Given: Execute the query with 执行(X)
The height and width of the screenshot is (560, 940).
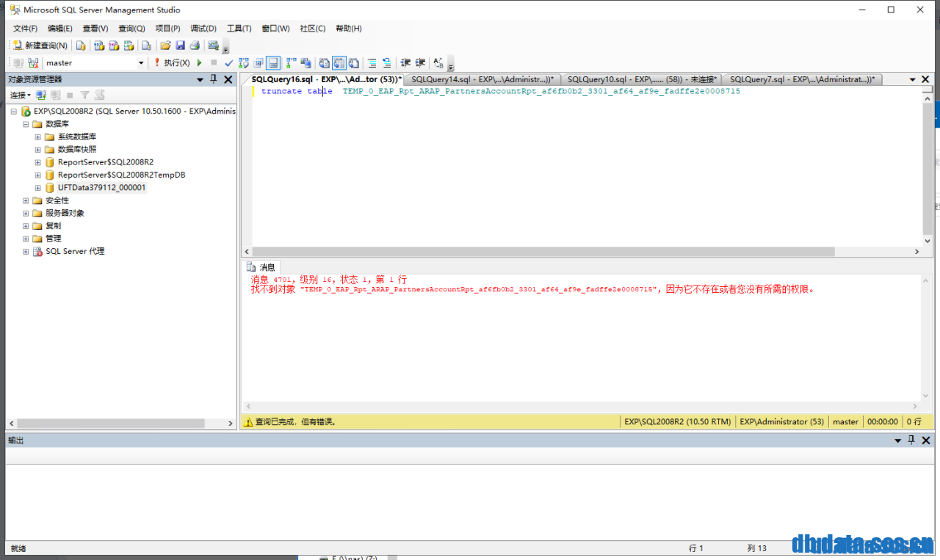Looking at the screenshot, I should point(172,63).
